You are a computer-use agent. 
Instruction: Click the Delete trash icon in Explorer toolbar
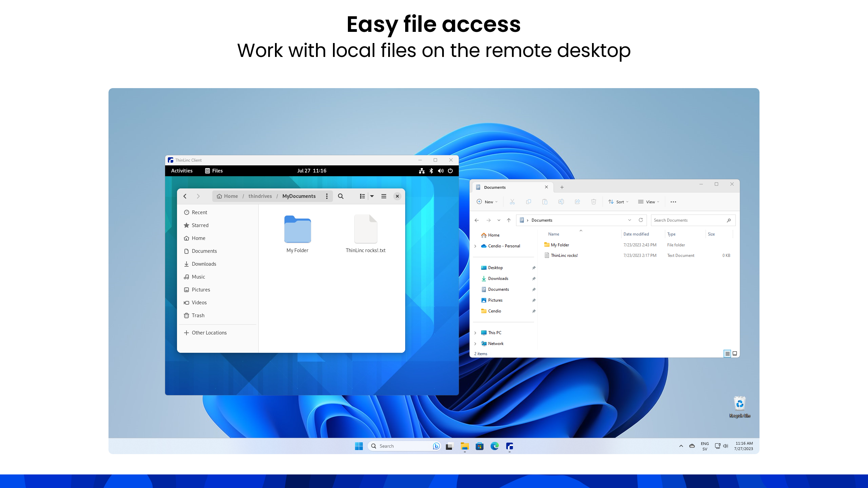pos(594,202)
